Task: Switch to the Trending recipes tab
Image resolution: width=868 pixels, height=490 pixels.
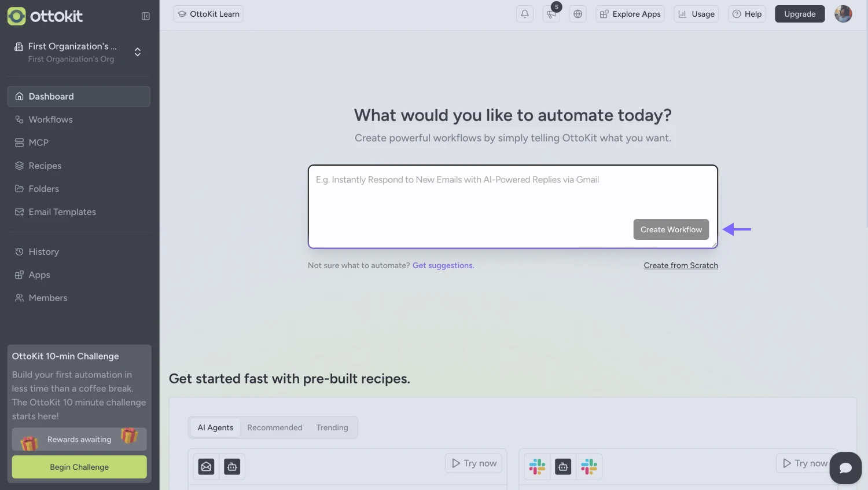Action: coord(332,427)
